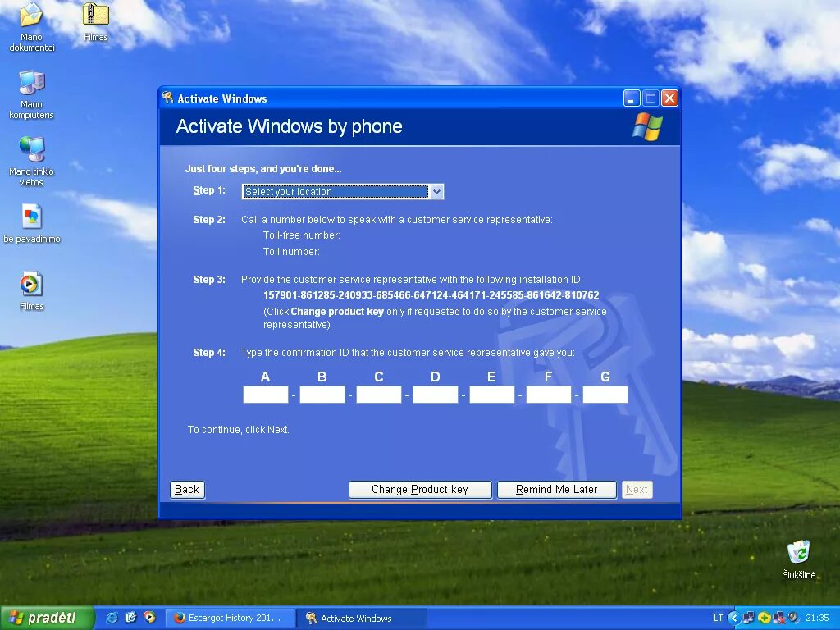Expand hidden tray icons arrow
This screenshot has height=630, width=840.
734,618
